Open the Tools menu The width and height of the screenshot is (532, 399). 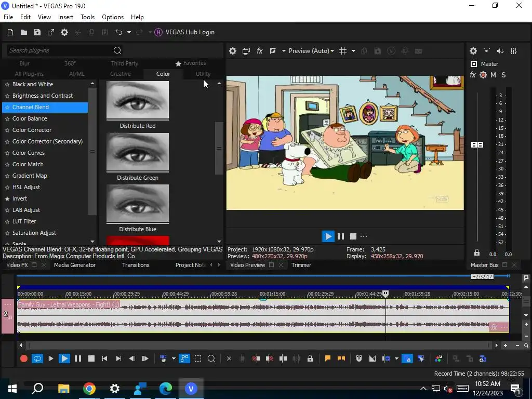click(87, 17)
